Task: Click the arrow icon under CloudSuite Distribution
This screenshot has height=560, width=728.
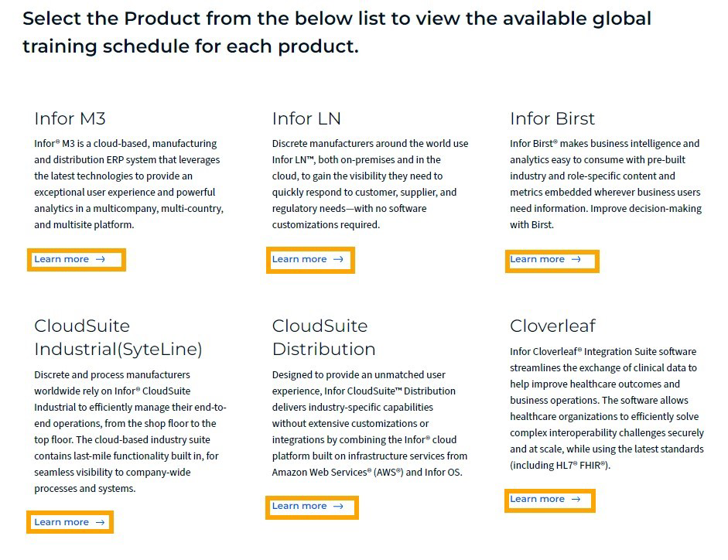Action: [x=338, y=507]
